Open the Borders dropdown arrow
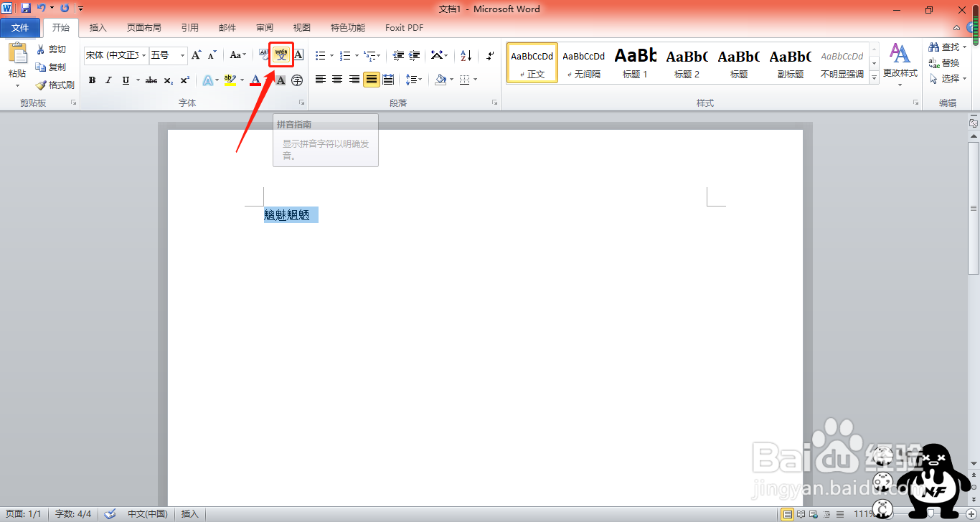This screenshot has height=522, width=980. [476, 80]
